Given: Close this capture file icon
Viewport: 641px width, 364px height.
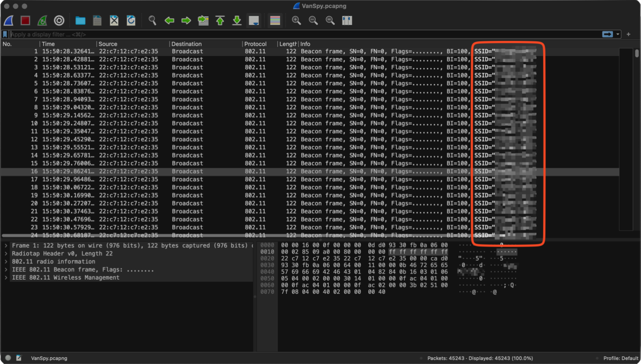Looking at the screenshot, I should [x=114, y=20].
